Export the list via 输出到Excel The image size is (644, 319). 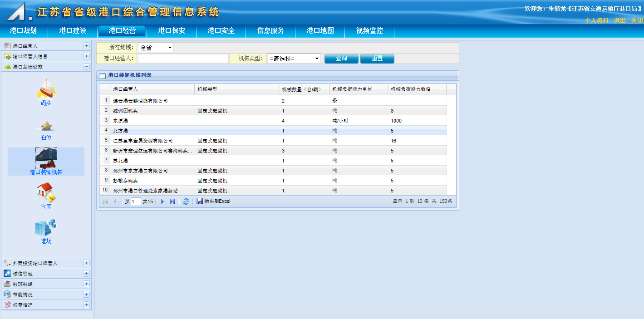[214, 201]
